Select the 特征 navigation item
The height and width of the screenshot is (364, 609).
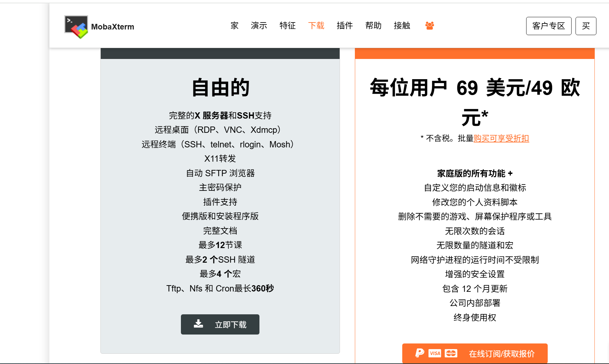(288, 26)
